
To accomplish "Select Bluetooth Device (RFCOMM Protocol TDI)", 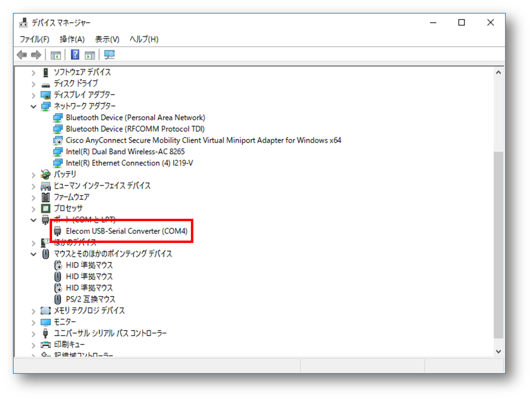I will (x=135, y=129).
